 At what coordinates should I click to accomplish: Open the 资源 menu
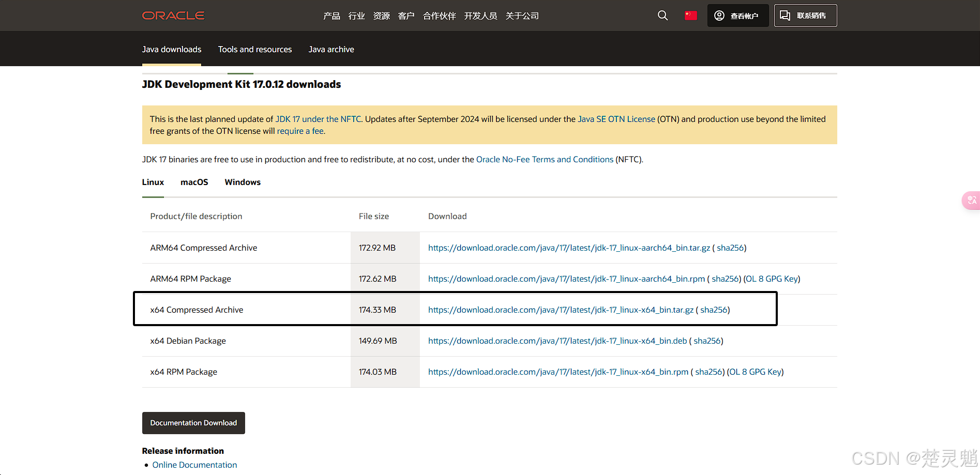tap(381, 16)
